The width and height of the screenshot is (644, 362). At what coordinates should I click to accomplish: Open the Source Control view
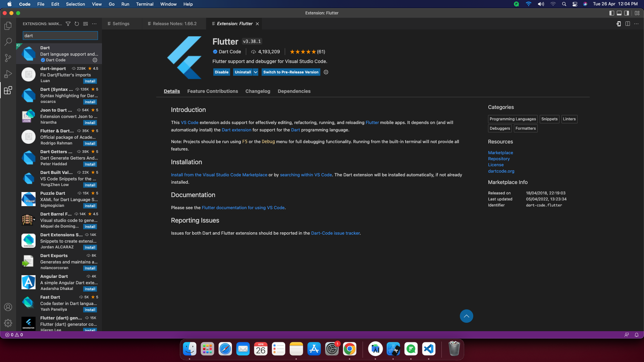point(8,58)
